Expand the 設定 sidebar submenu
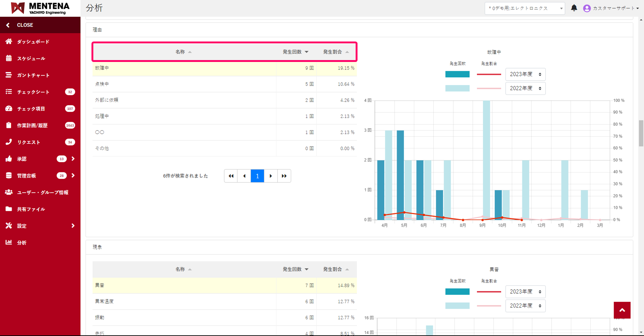 coord(73,226)
